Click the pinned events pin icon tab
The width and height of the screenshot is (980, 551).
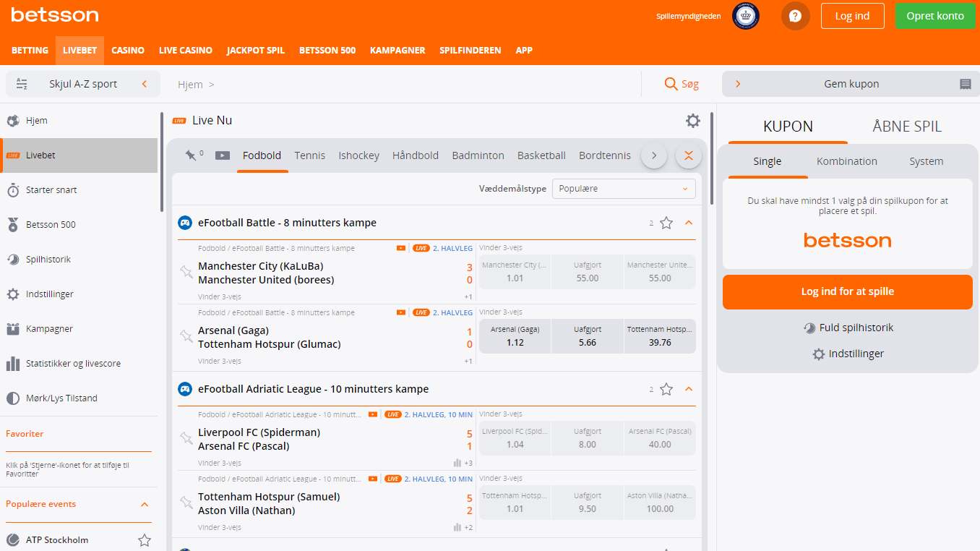pos(192,155)
